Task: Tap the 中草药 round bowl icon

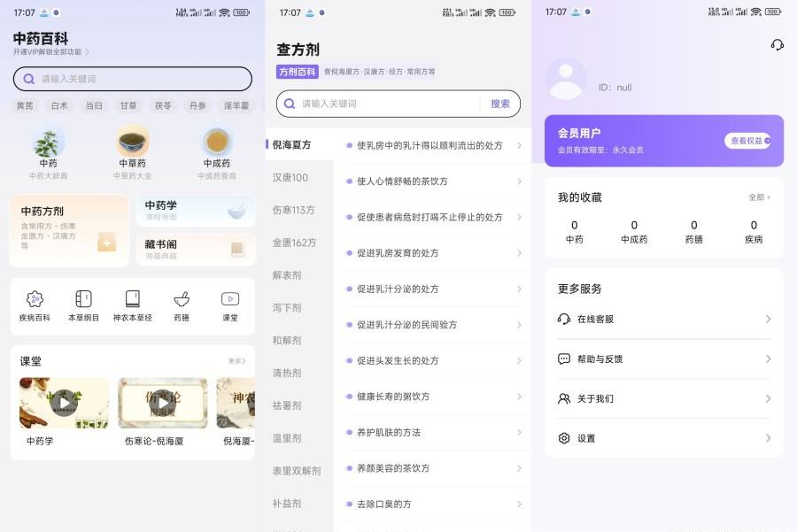Action: pos(133,142)
